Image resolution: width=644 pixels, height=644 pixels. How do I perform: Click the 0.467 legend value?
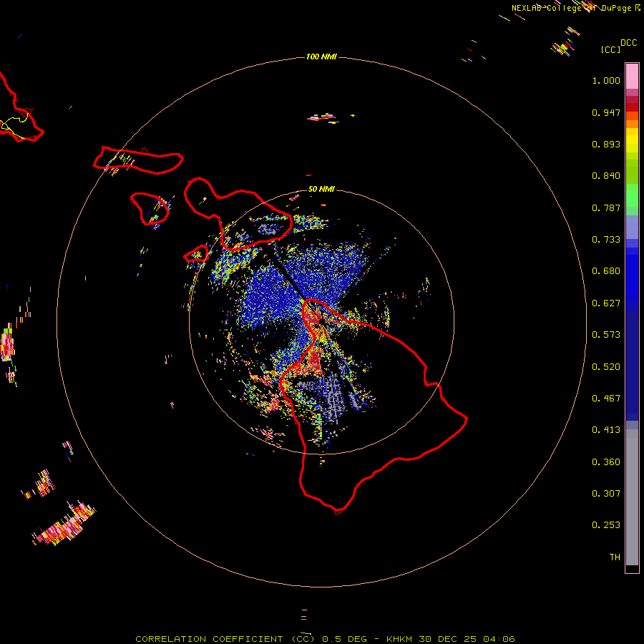[606, 399]
